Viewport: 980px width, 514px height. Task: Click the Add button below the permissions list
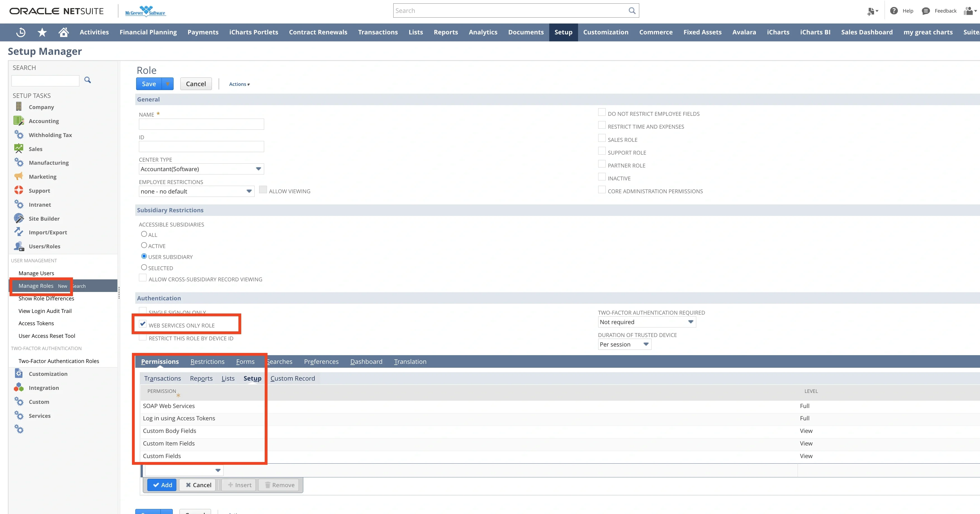click(x=162, y=485)
